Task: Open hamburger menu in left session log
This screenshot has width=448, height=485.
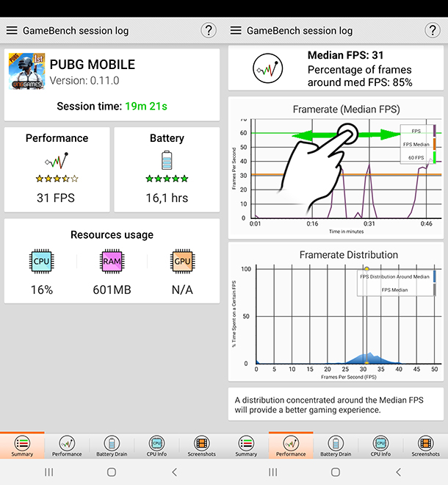Action: (12, 30)
